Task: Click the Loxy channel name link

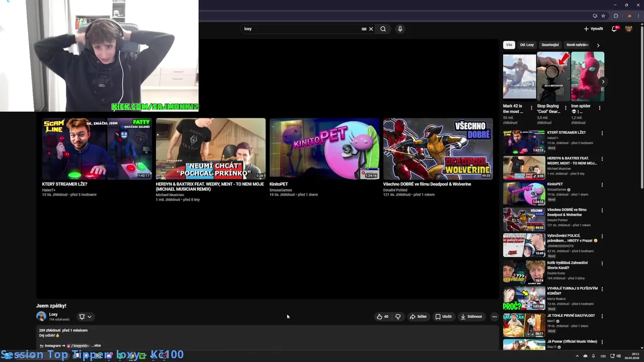Action: click(x=53, y=314)
